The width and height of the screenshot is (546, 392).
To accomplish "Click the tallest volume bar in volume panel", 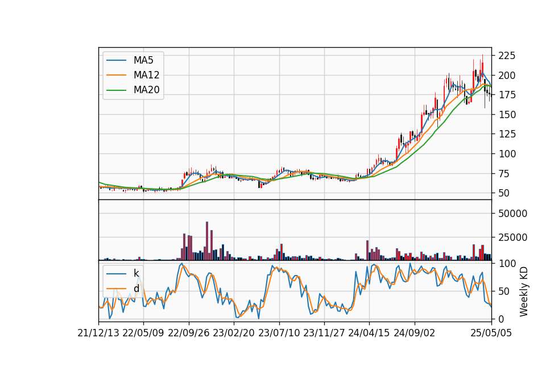I will click(x=207, y=241).
